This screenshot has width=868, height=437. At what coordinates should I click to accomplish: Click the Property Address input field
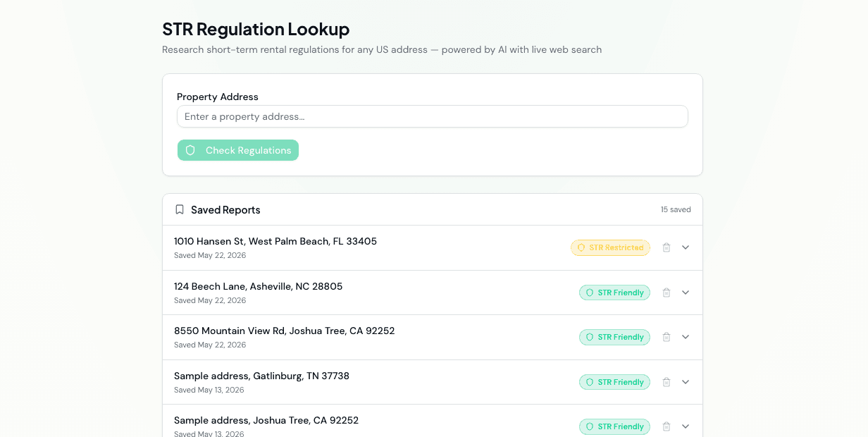point(432,116)
